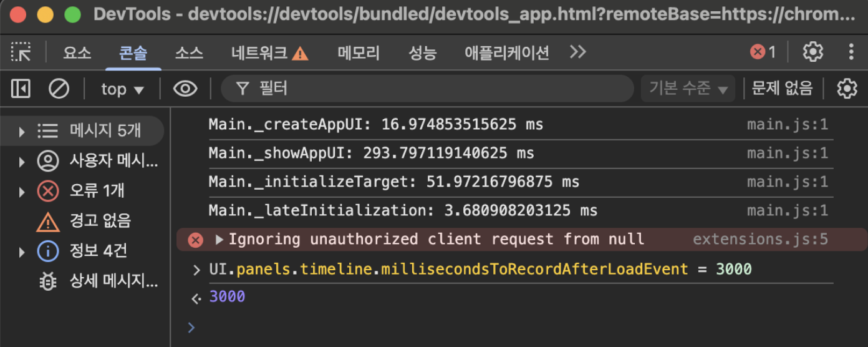Image resolution: width=868 pixels, height=347 pixels.
Task: Activate the inspect element picker icon
Action: (21, 52)
